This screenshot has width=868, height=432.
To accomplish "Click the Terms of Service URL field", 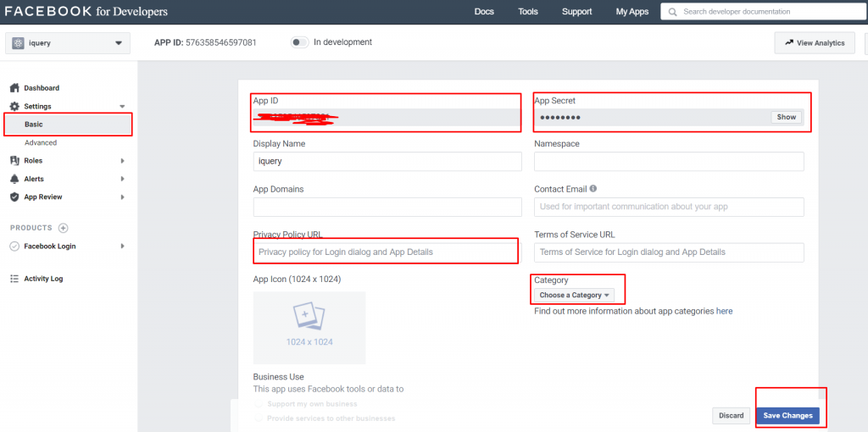I will (x=669, y=252).
